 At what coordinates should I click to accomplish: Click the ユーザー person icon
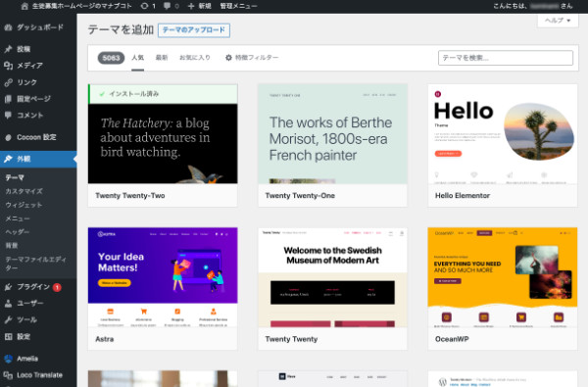tap(8, 304)
